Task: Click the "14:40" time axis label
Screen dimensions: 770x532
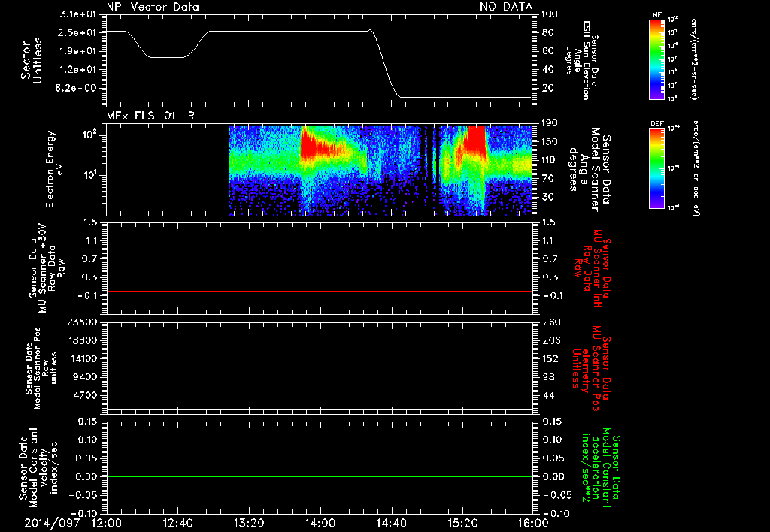Action: point(391,523)
